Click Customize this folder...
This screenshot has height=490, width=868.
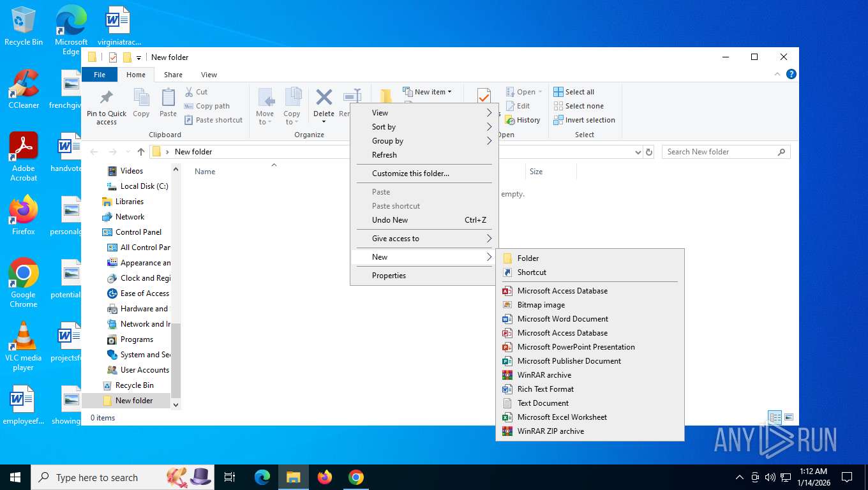click(x=424, y=174)
